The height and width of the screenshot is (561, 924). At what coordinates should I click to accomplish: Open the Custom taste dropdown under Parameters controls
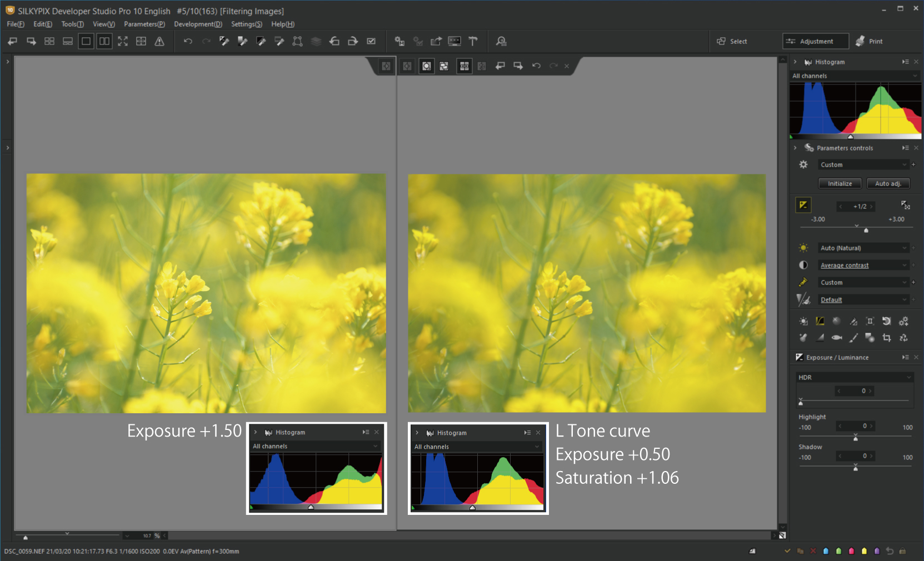(863, 164)
